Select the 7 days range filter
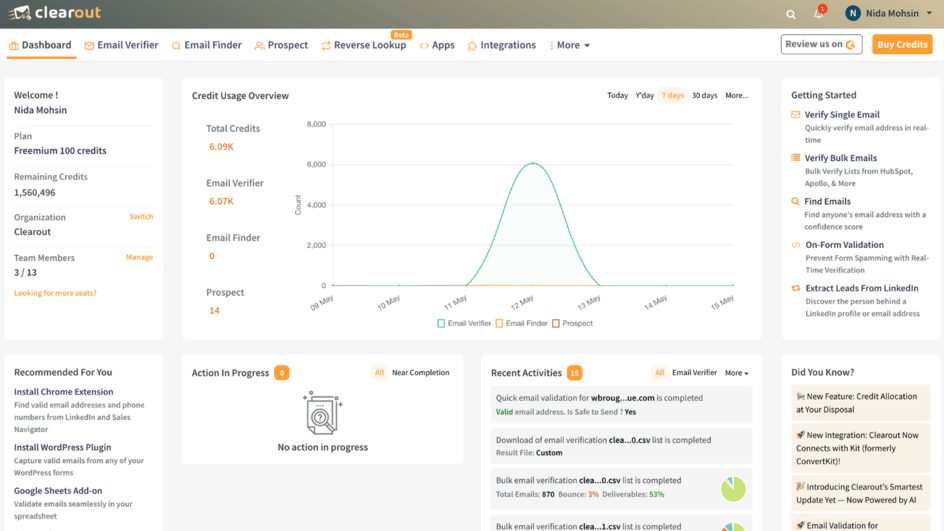 pos(672,95)
